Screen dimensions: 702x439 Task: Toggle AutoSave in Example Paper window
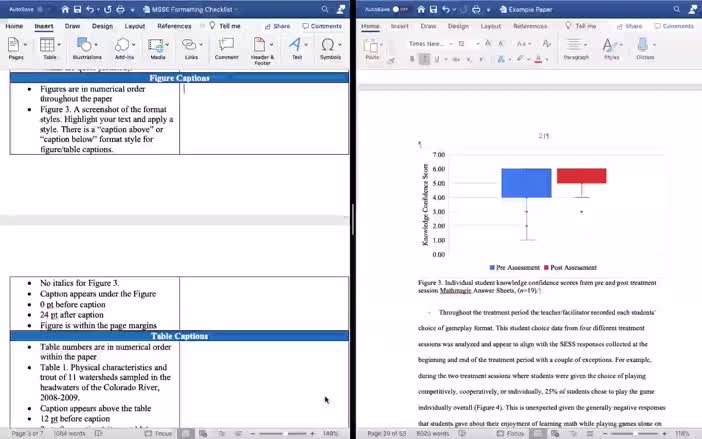[401, 9]
